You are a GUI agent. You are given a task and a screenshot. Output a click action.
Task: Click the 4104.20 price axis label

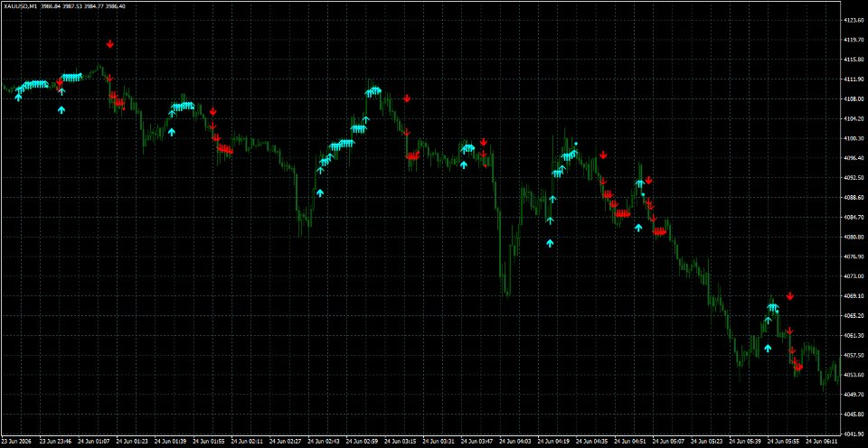(x=854, y=118)
